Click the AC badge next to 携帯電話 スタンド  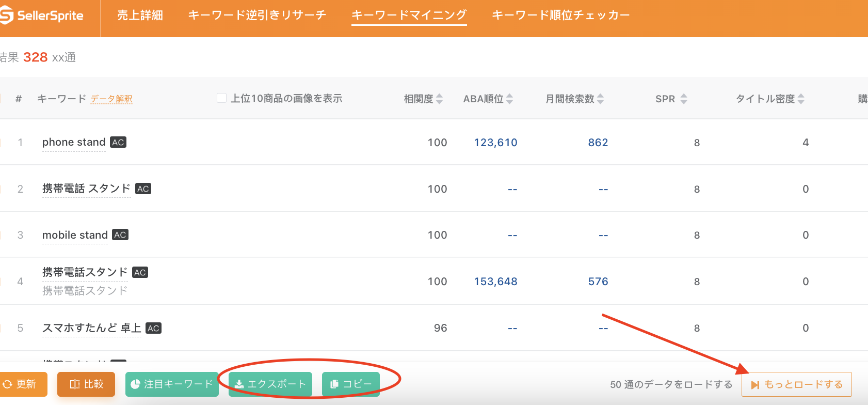[x=143, y=189]
